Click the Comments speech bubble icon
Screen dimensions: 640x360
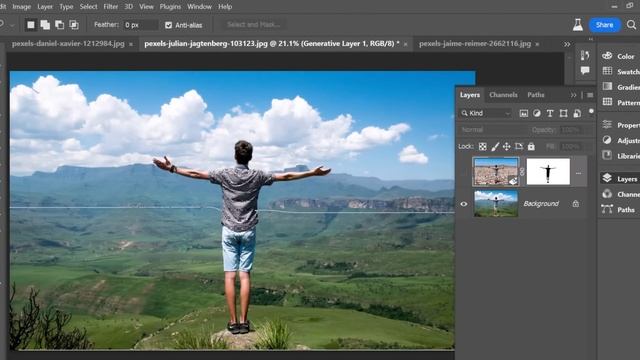585,70
